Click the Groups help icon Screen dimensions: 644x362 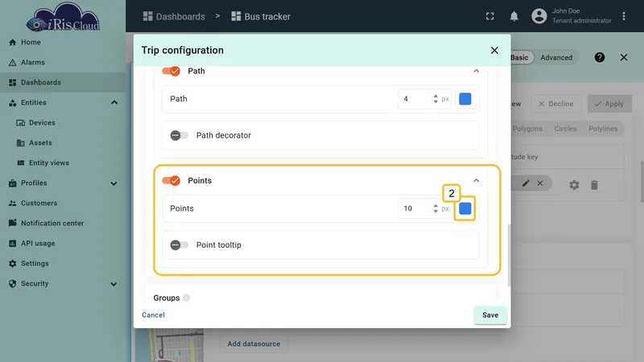click(187, 298)
